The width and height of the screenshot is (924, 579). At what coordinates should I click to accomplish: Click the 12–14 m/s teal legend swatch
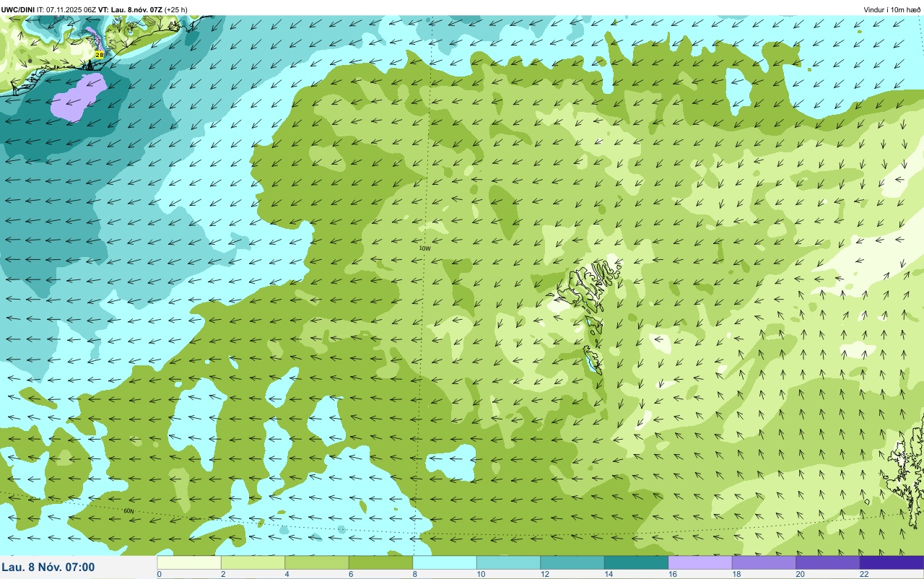click(x=572, y=562)
